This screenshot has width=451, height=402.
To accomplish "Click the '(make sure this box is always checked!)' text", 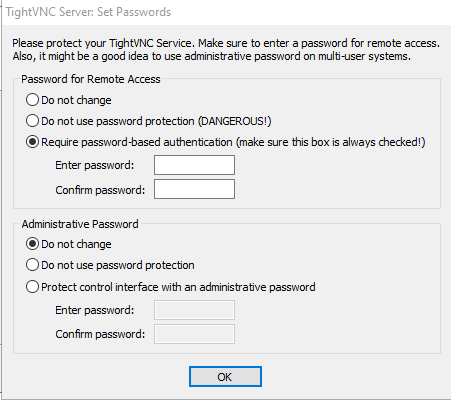I will 331,142.
